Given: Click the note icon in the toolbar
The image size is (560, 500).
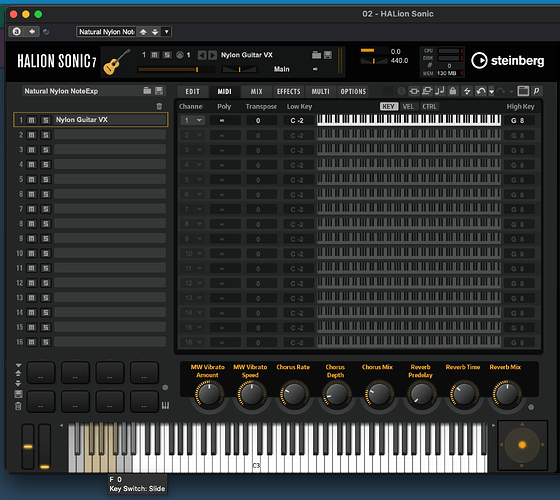Looking at the screenshot, I should [440, 91].
